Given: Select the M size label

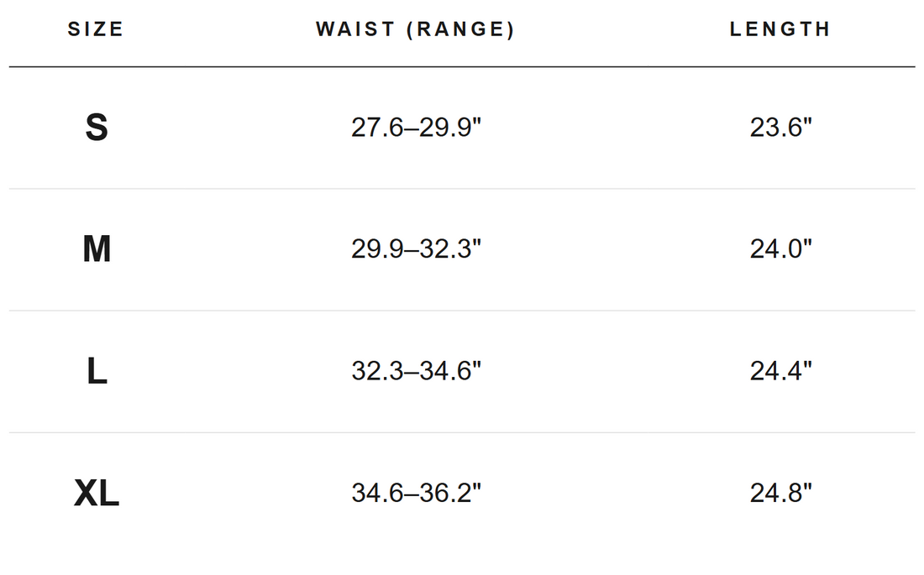Looking at the screenshot, I should (97, 248).
